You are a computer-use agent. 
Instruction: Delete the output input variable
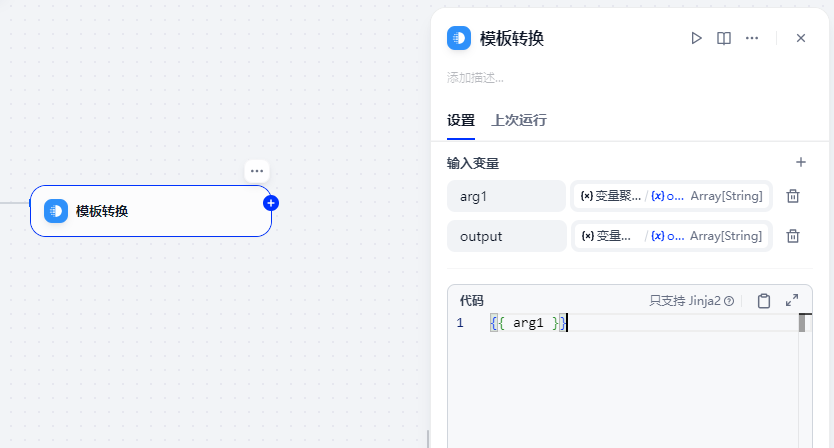793,236
